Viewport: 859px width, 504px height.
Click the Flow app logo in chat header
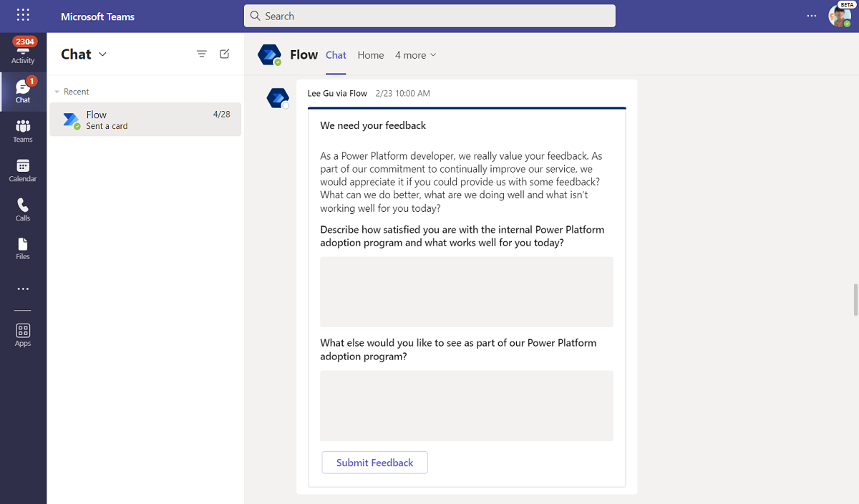270,55
